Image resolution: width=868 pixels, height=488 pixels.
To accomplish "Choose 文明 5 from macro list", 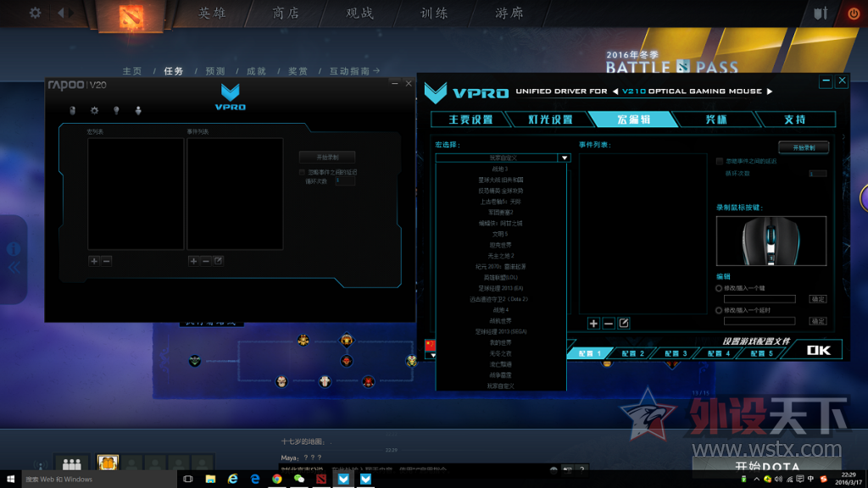I will pos(500,234).
